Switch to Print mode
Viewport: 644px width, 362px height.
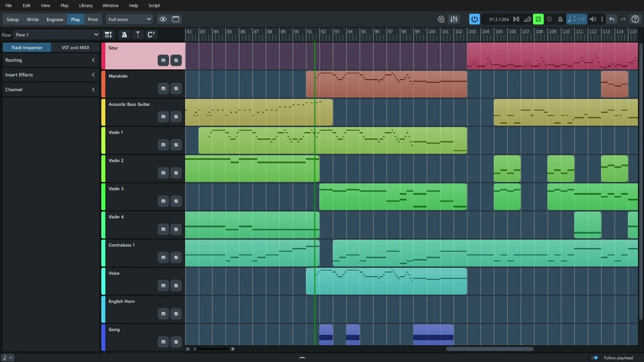coord(93,19)
